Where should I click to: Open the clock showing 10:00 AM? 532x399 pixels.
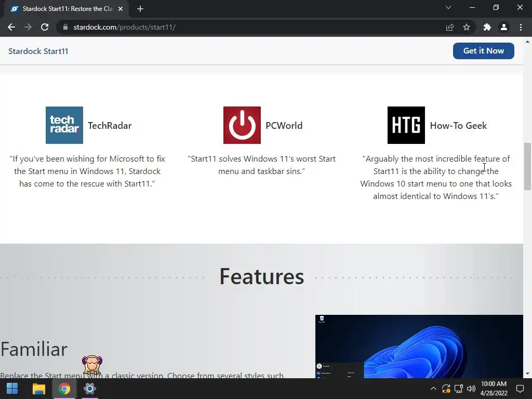[x=494, y=389]
